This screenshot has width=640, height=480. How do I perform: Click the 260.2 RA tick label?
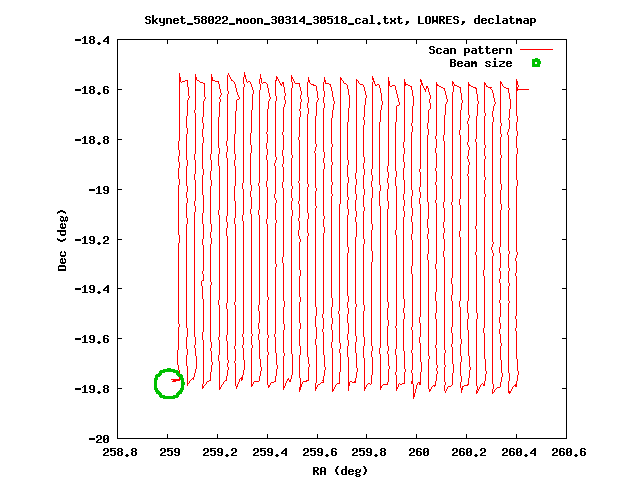(x=469, y=452)
